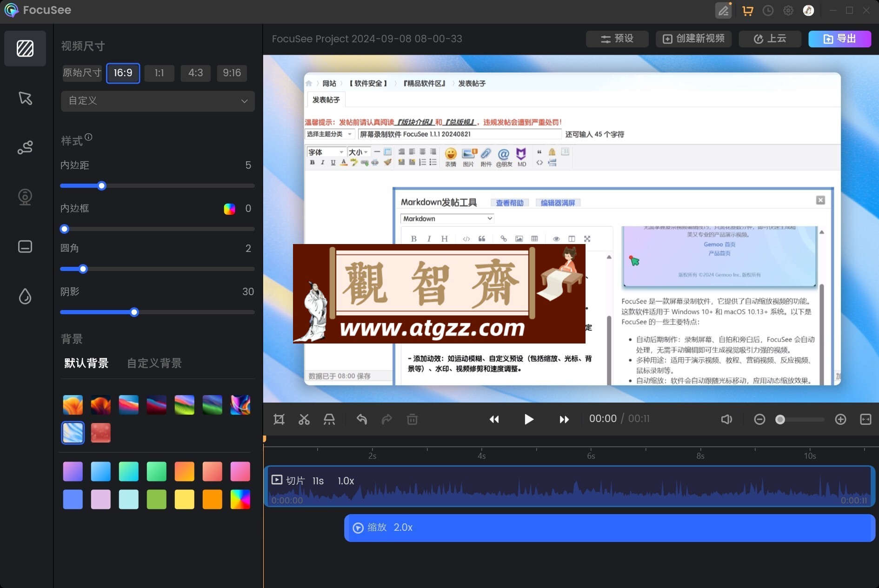
Task: Undo the last action
Action: pos(362,419)
